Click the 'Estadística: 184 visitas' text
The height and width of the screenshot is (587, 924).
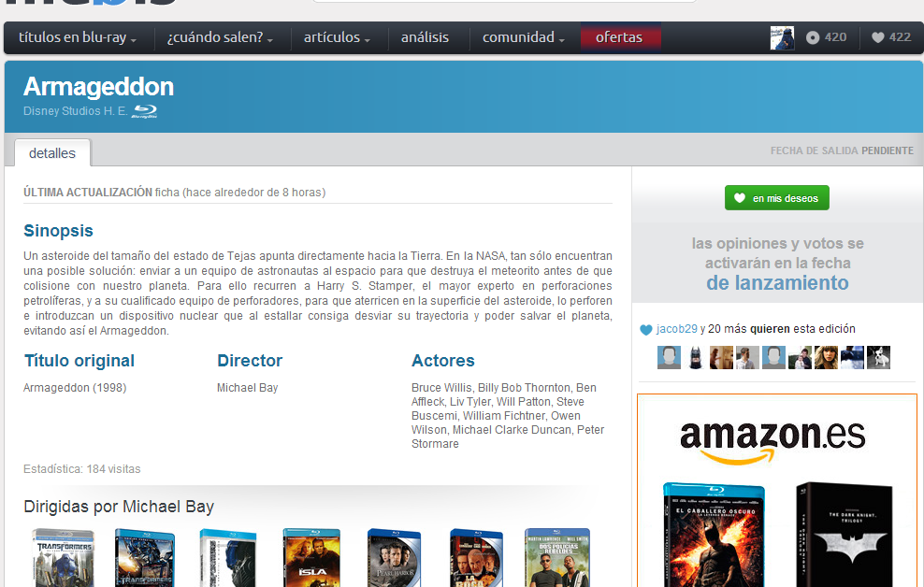(x=82, y=469)
